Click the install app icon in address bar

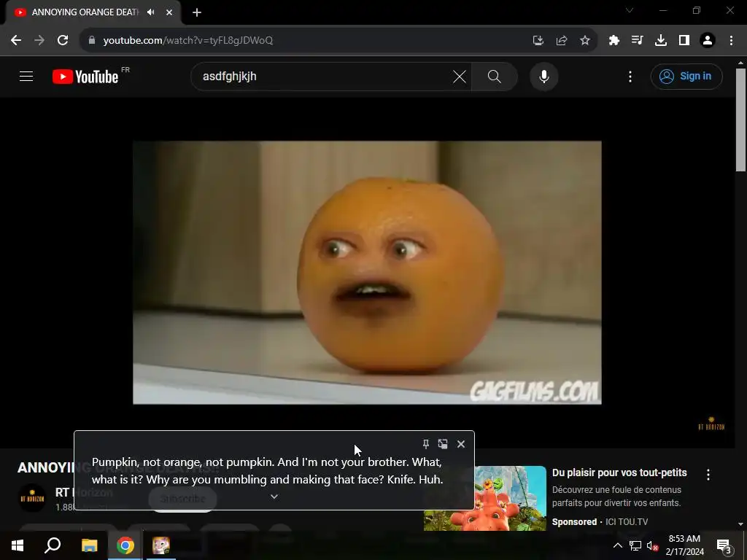tap(538, 41)
